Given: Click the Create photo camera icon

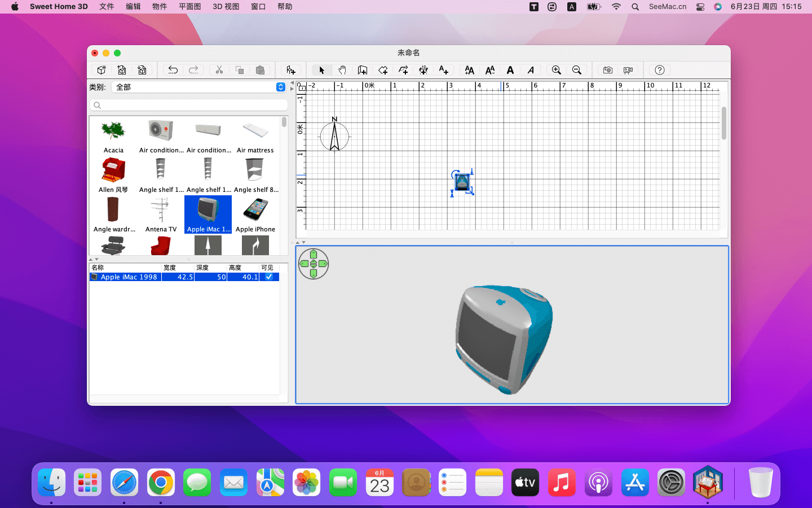Looking at the screenshot, I should click(608, 70).
